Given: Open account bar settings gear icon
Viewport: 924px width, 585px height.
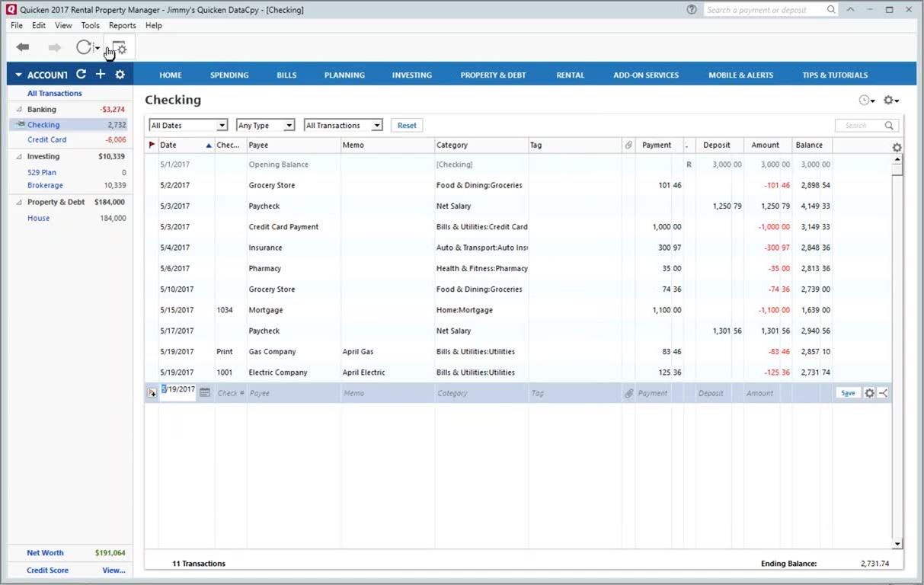Looking at the screenshot, I should tap(120, 74).
